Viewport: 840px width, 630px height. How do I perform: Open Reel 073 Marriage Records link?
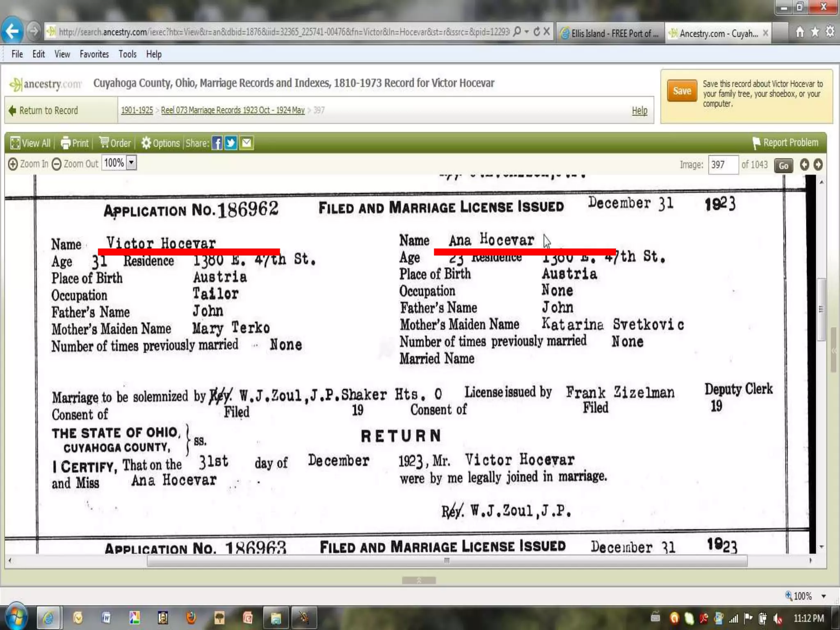233,110
